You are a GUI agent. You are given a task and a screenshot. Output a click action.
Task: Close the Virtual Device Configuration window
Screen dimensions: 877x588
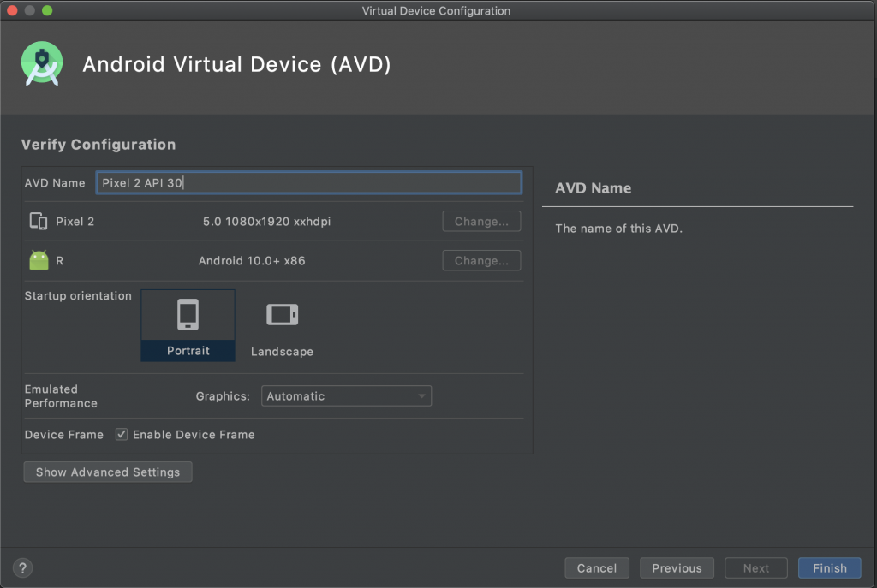point(12,10)
